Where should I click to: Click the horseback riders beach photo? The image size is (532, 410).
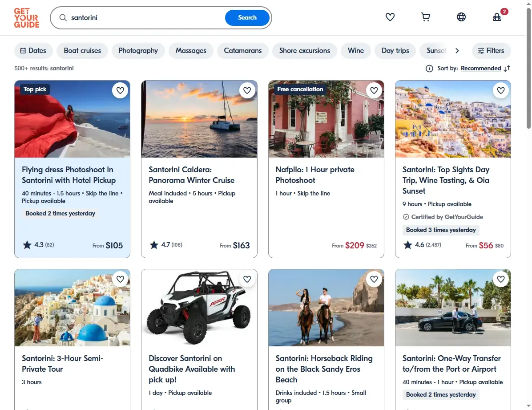[326, 308]
